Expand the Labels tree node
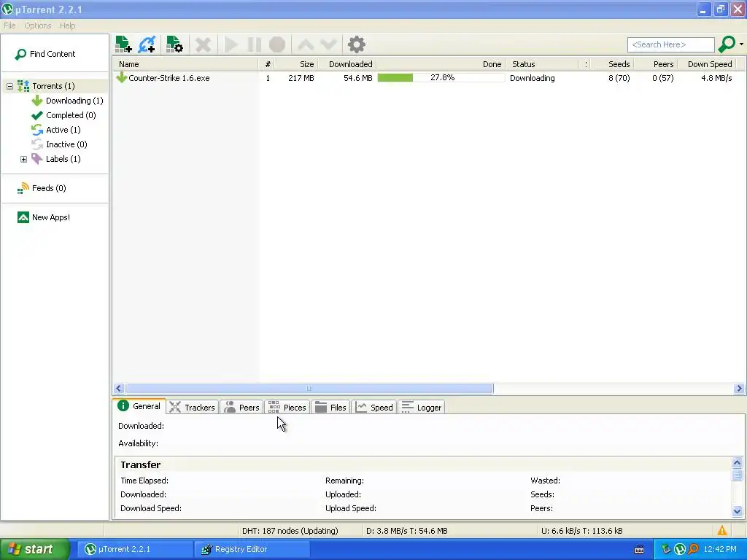This screenshot has width=747, height=560. pyautogui.click(x=23, y=159)
